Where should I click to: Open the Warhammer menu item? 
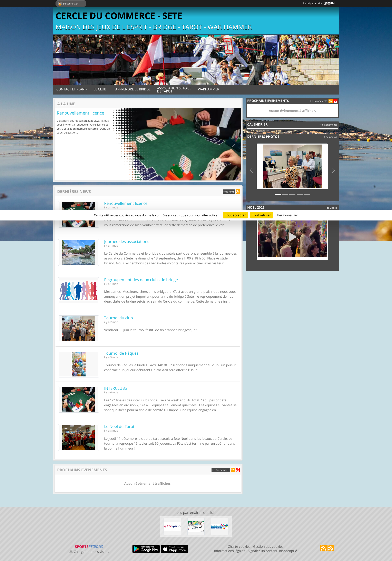(208, 89)
